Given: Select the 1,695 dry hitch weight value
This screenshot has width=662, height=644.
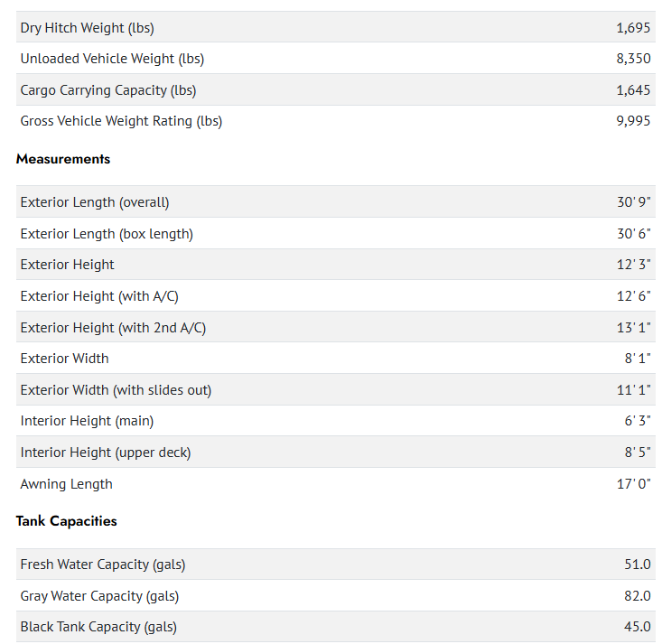Looking at the screenshot, I should coord(633,28).
